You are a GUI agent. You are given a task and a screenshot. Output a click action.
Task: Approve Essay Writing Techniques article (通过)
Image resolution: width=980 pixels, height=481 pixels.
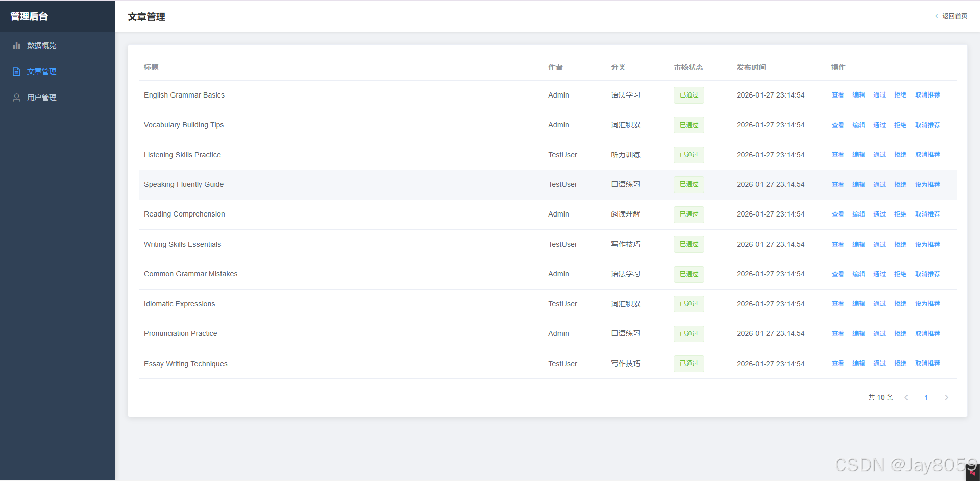point(879,364)
